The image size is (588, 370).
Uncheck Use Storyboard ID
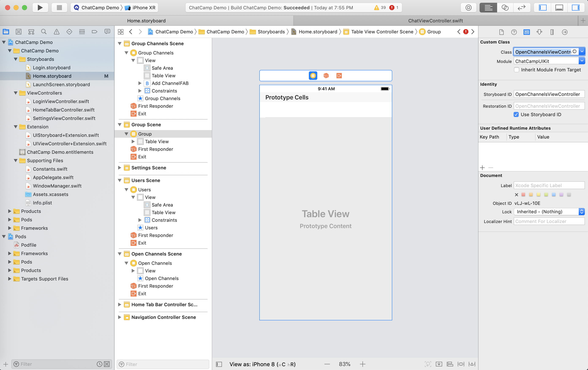coord(516,114)
